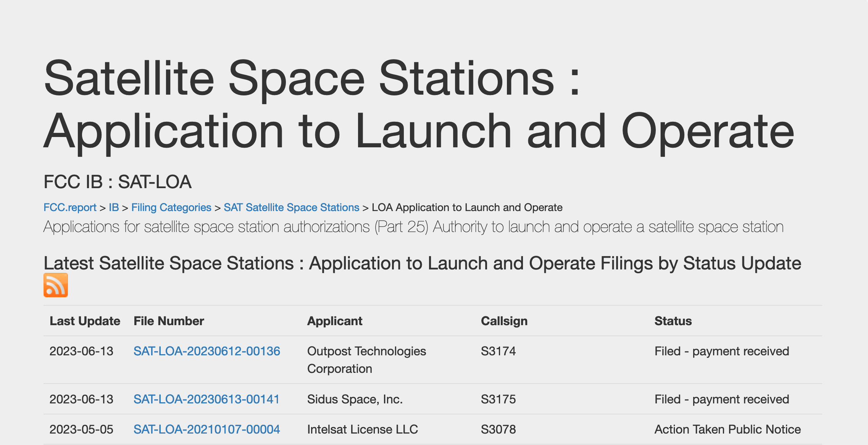Open filing SAT-LOA-20230612-00136

click(207, 351)
